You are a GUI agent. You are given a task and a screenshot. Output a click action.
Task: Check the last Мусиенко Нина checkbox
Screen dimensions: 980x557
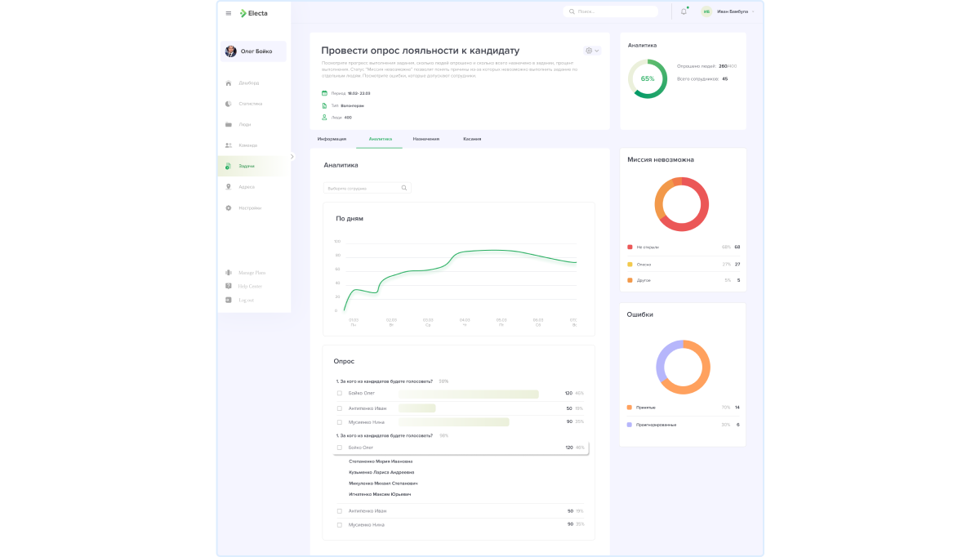340,524
